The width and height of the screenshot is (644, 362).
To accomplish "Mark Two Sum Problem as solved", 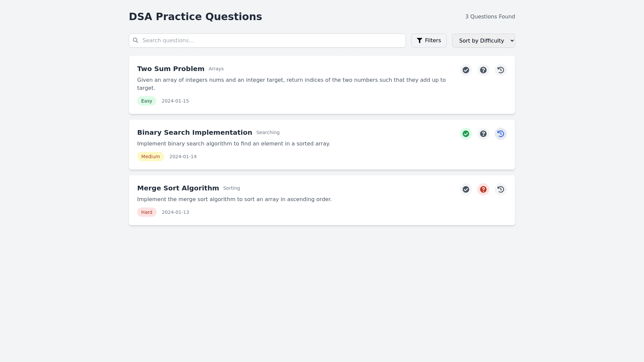I will (466, 70).
